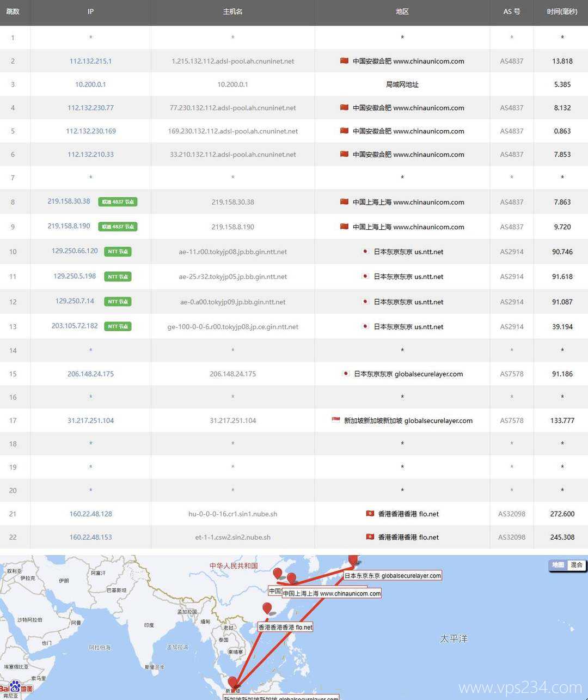588x700 pixels.
Task: Open IP link 160.22.48.128
Action: (x=90, y=514)
